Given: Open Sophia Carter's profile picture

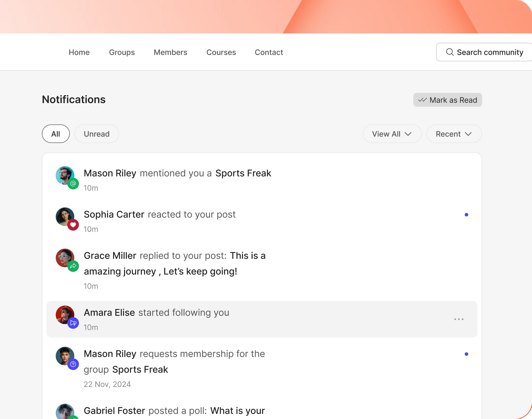Looking at the screenshot, I should [65, 217].
